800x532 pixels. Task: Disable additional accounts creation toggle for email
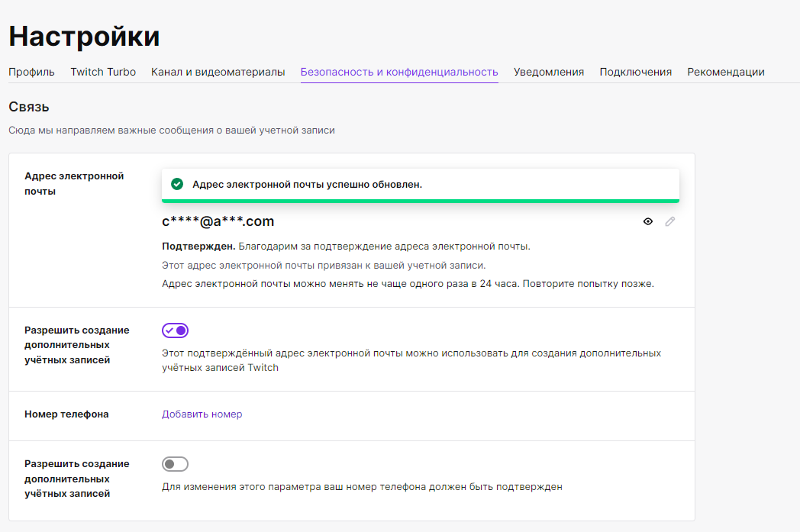(x=175, y=330)
